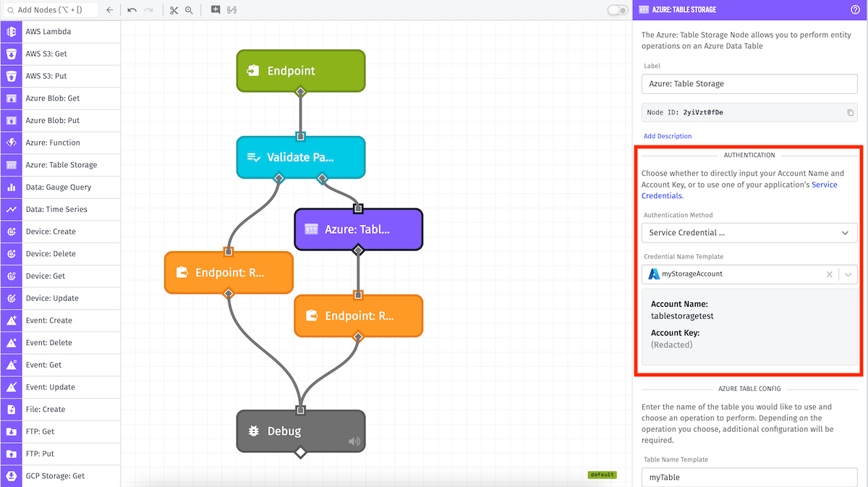Open the Authentication Method dropdown
Image resolution: width=868 pixels, height=487 pixels.
tap(749, 233)
